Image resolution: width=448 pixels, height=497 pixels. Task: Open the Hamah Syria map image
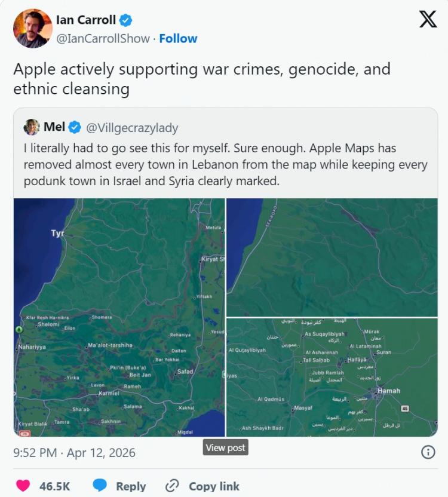(x=332, y=378)
